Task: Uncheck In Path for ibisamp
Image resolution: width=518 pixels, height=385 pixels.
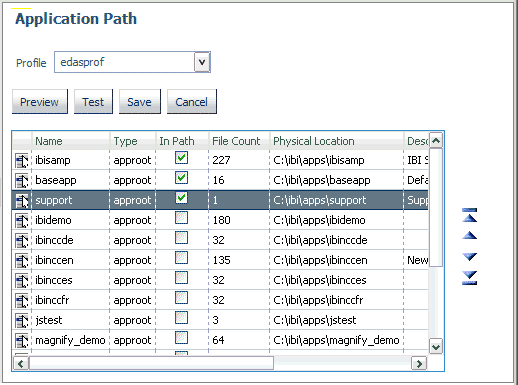Action: pos(181,158)
